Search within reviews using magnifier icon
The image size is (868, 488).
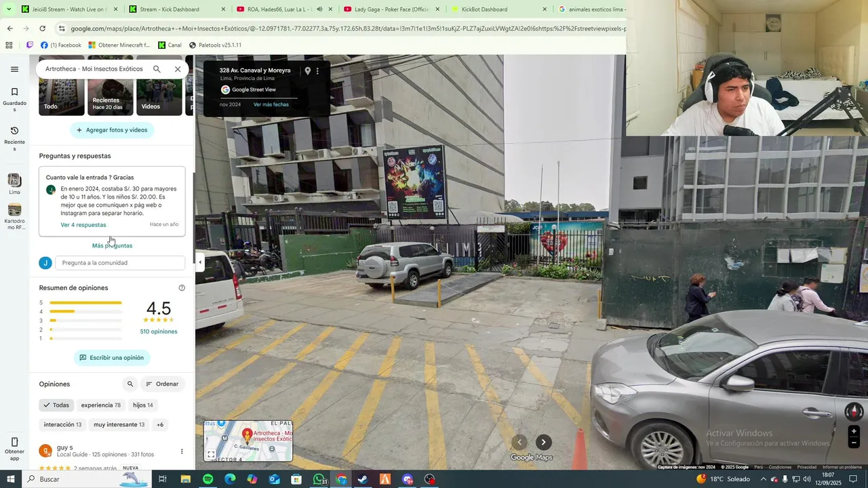(x=130, y=384)
